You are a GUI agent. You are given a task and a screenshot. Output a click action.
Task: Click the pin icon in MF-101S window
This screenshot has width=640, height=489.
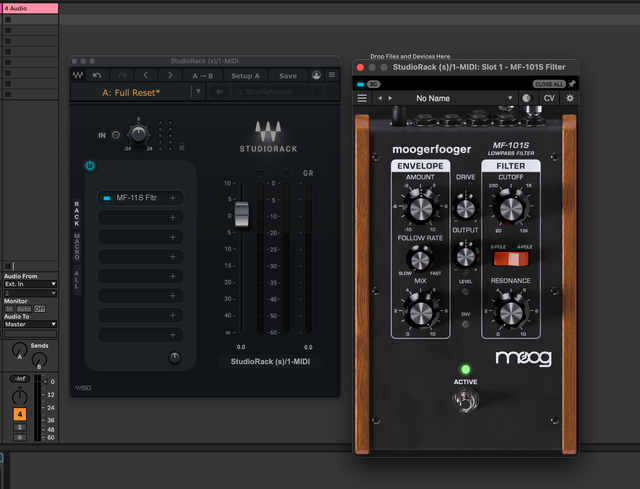pyautogui.click(x=572, y=84)
